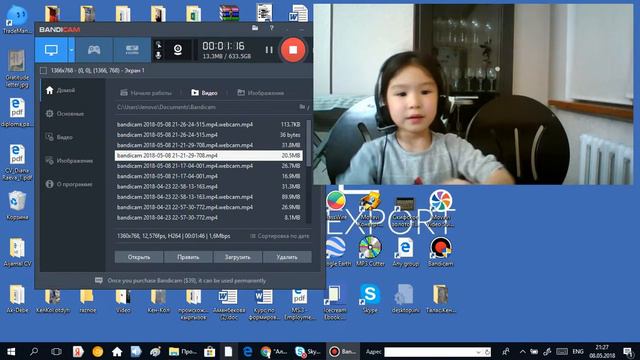The image size is (640, 360).
Task: Select file bandicam 2018-05-08 21-17-04-001.mp4.webcam.mp4
Action: pos(209,166)
